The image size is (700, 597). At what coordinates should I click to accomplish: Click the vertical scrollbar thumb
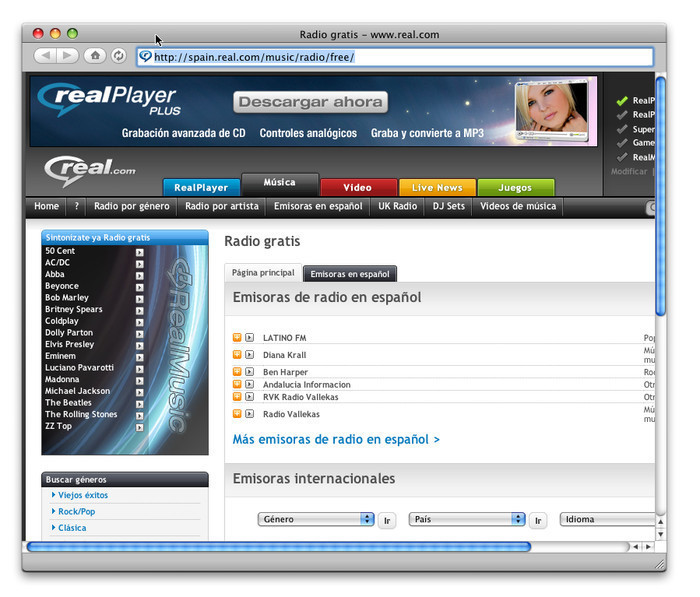(661, 196)
